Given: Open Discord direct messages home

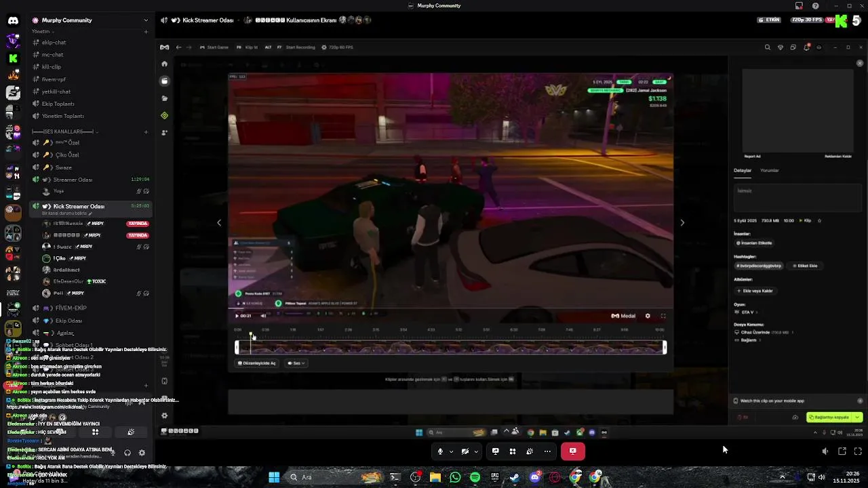Looking at the screenshot, I should 13,20.
